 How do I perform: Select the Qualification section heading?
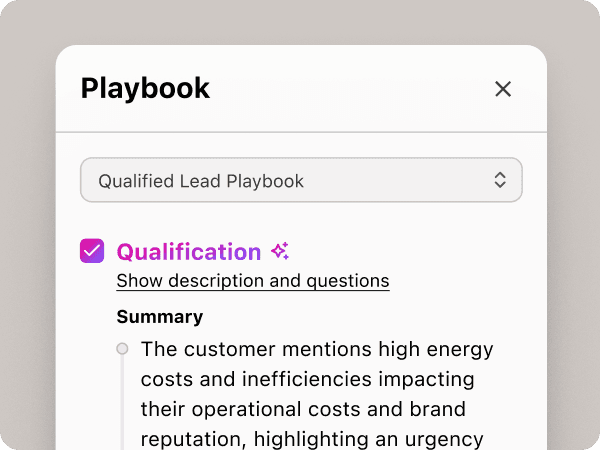pos(188,251)
